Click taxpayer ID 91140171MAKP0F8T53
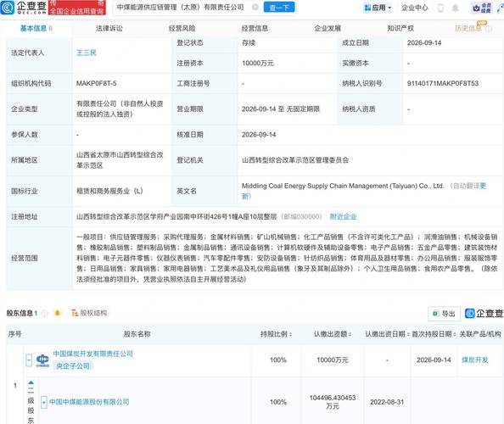This screenshot has height=424, width=504. (x=443, y=83)
